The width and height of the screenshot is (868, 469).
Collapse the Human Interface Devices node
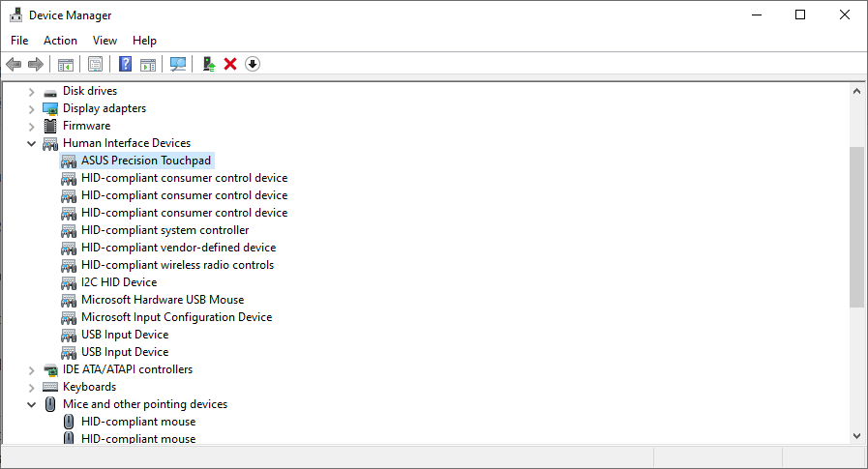[32, 144]
